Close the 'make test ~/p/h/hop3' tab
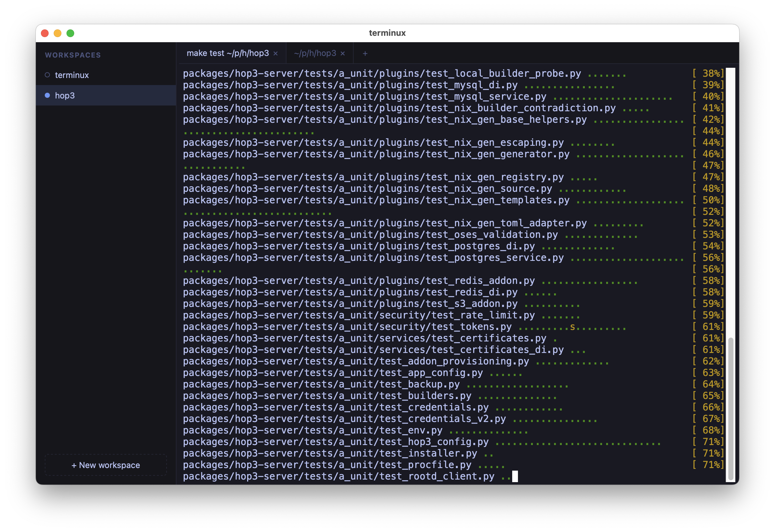The image size is (775, 532). [276, 53]
